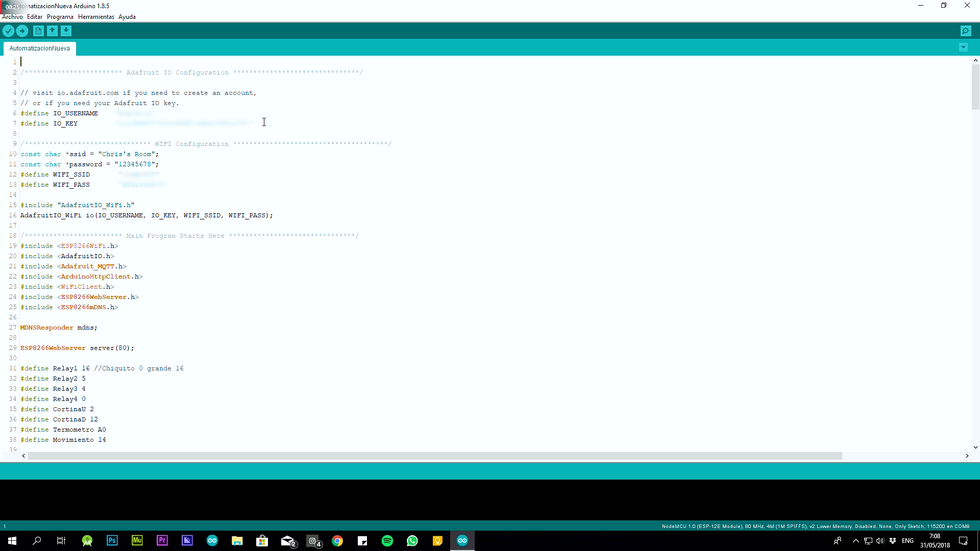Click ESP8266WebServer.h include line
This screenshot has height=551, width=980.
click(80, 297)
